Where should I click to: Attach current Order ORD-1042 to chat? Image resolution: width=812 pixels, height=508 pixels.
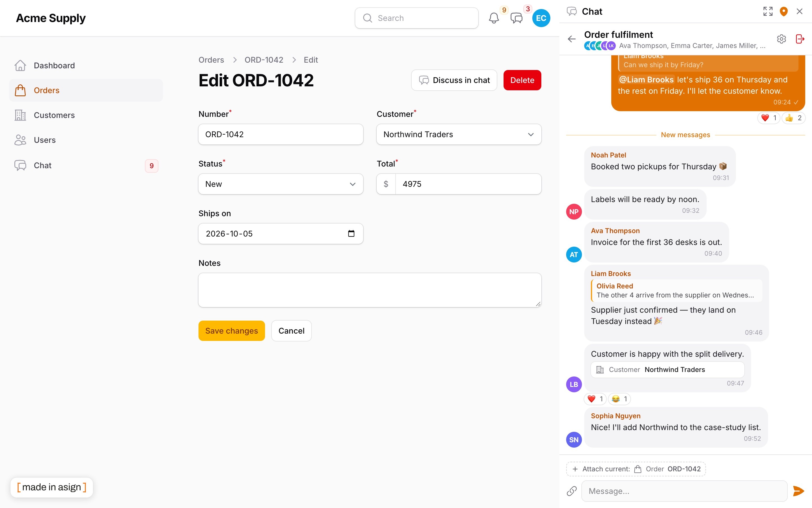coord(636,469)
